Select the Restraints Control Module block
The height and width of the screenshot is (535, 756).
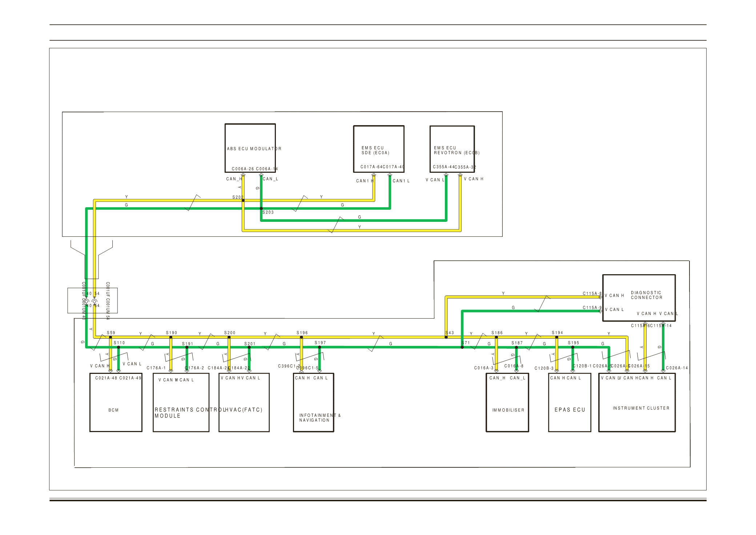181,402
